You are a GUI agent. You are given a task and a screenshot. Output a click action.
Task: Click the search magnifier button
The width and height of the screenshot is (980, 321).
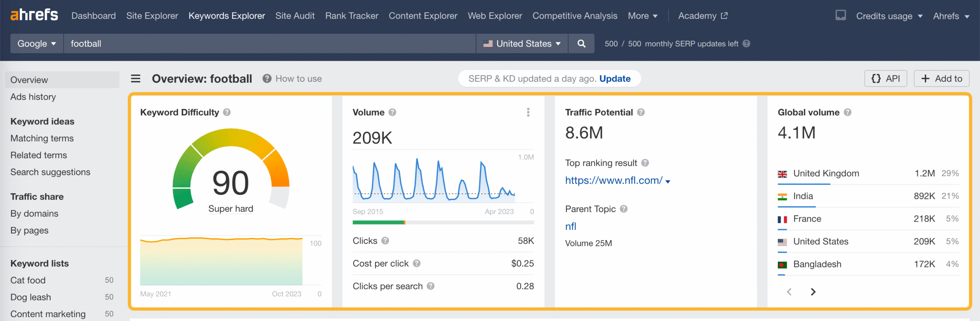pyautogui.click(x=581, y=44)
